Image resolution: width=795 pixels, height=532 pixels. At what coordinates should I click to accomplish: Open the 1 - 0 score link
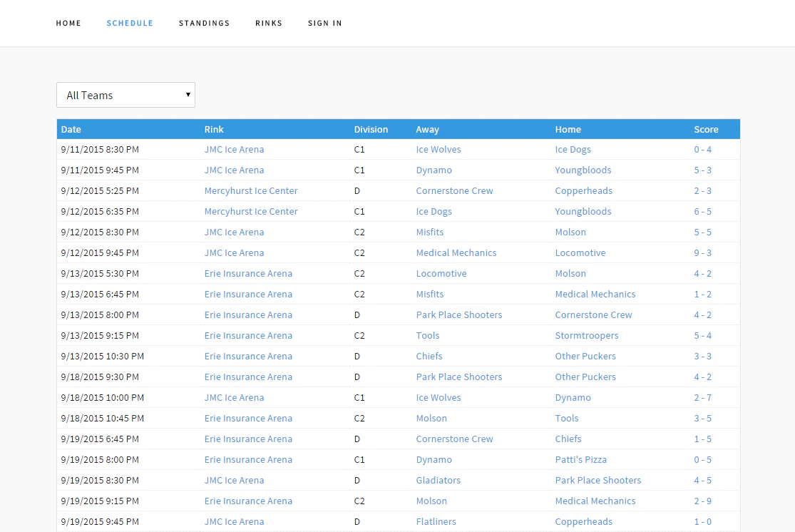[703, 521]
